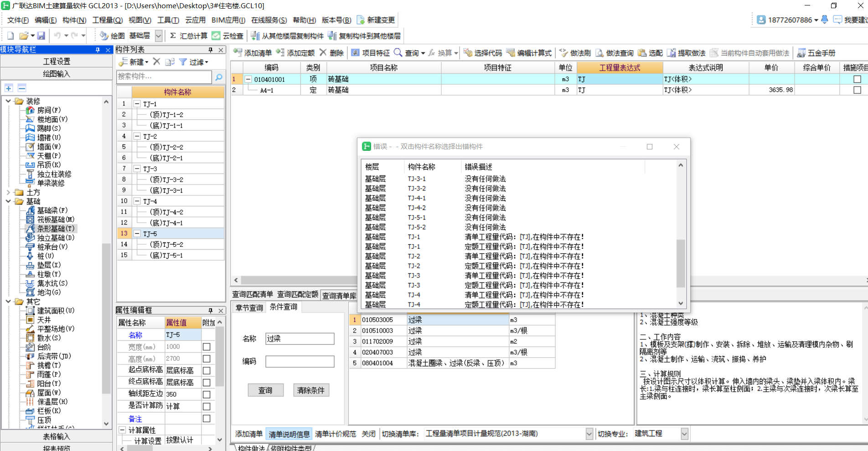Open the 工程量(Q) menu
Viewport: 868px width, 451px height.
pos(108,20)
